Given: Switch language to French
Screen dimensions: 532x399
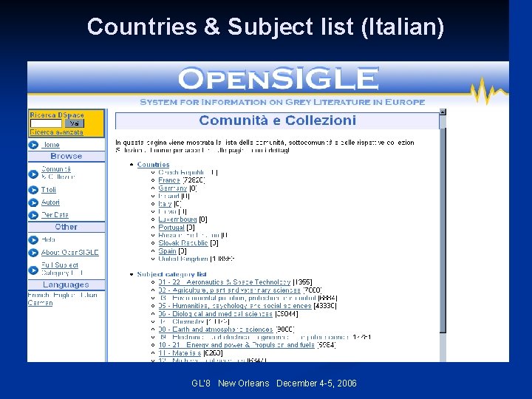Looking at the screenshot, I should tap(39, 295).
